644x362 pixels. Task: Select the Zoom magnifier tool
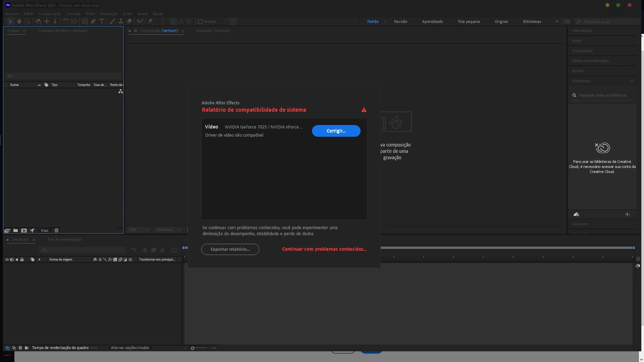(x=28, y=21)
